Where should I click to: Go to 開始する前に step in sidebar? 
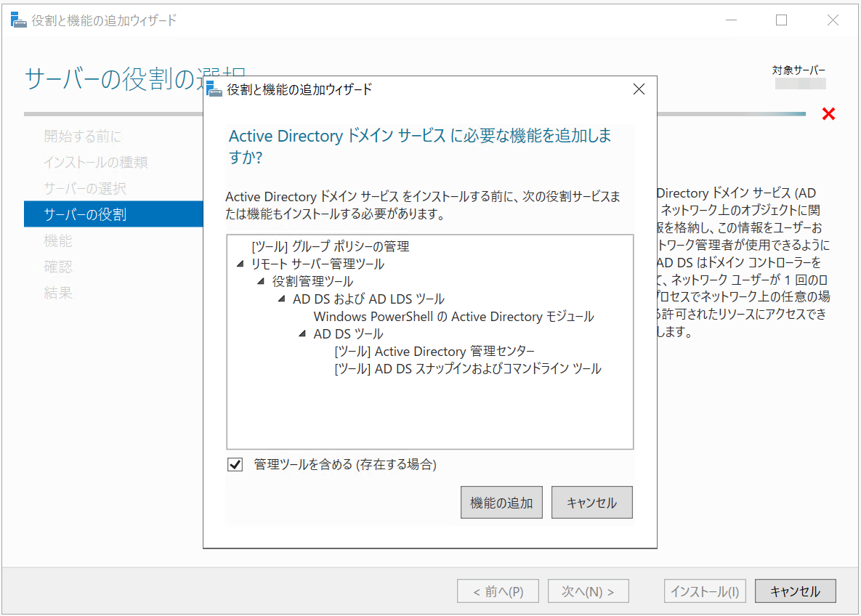(x=83, y=136)
